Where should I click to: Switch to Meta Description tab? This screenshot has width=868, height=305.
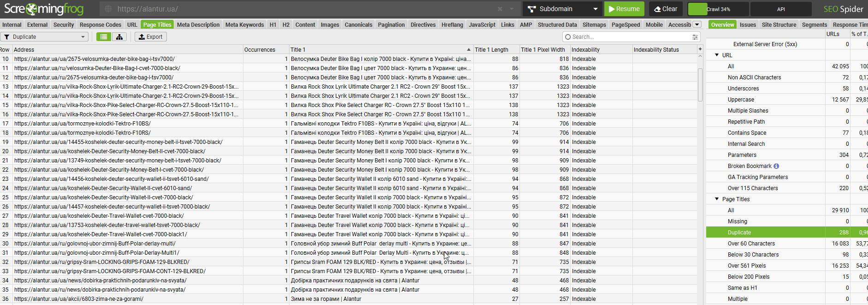pyautogui.click(x=198, y=25)
